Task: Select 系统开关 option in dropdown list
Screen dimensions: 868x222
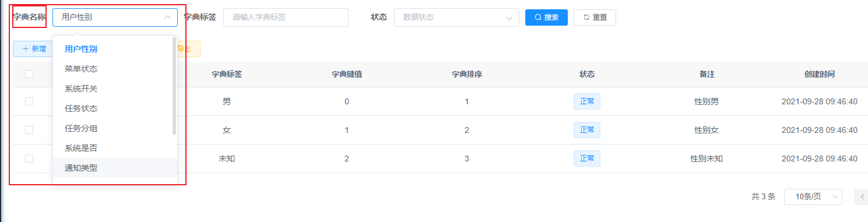Action: pyautogui.click(x=115, y=89)
